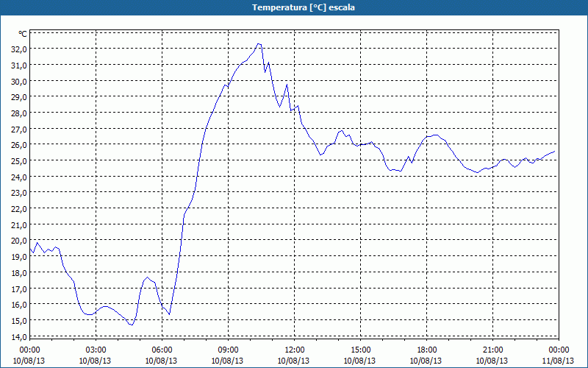588x368 pixels.
Task: Select the 14,0 y-axis label
Action: tap(20, 337)
